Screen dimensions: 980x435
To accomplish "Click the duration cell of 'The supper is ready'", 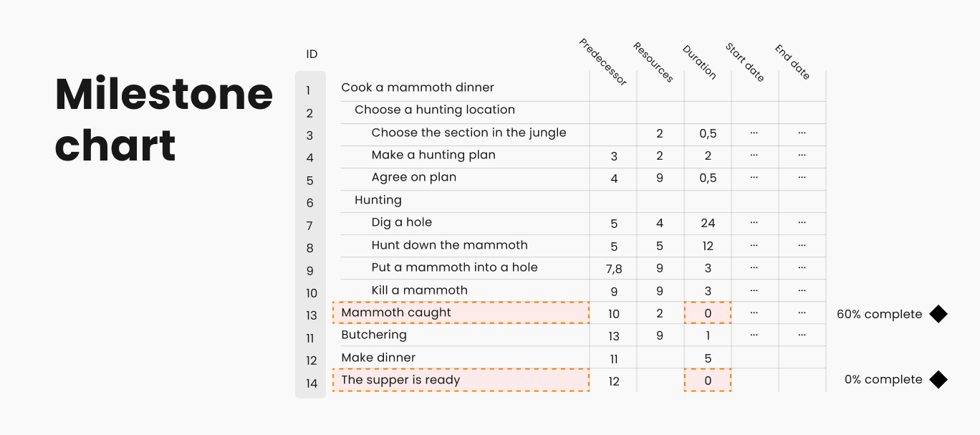I will point(708,381).
